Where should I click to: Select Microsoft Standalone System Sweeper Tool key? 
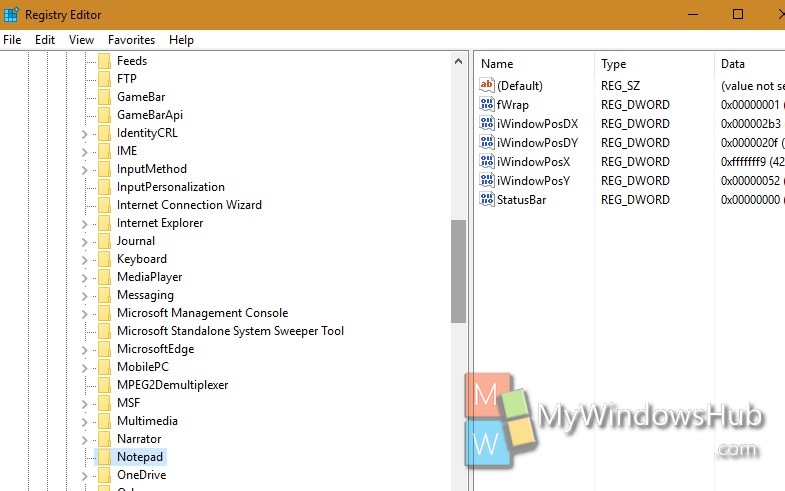230,331
